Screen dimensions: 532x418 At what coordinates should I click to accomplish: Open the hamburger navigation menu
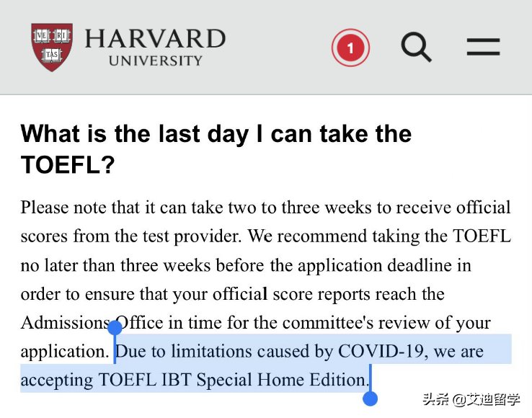[x=483, y=47]
